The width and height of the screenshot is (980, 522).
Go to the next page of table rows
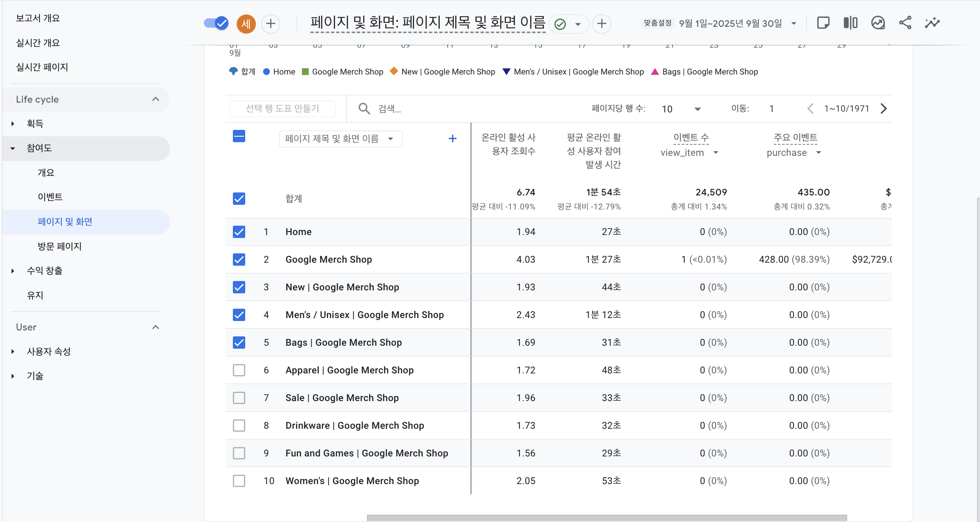pyautogui.click(x=884, y=109)
